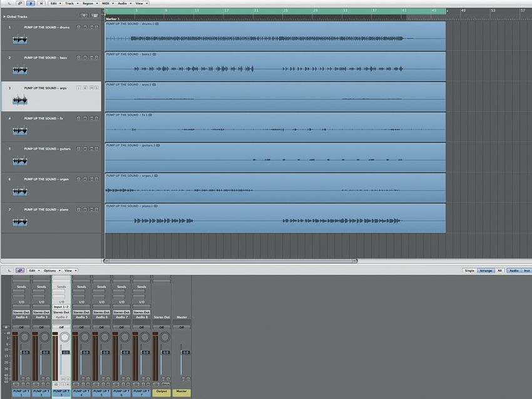Record-enable the PUMP UP THE SOUND - bass track
Viewport: 532px width, 399px height.
[x=78, y=56]
